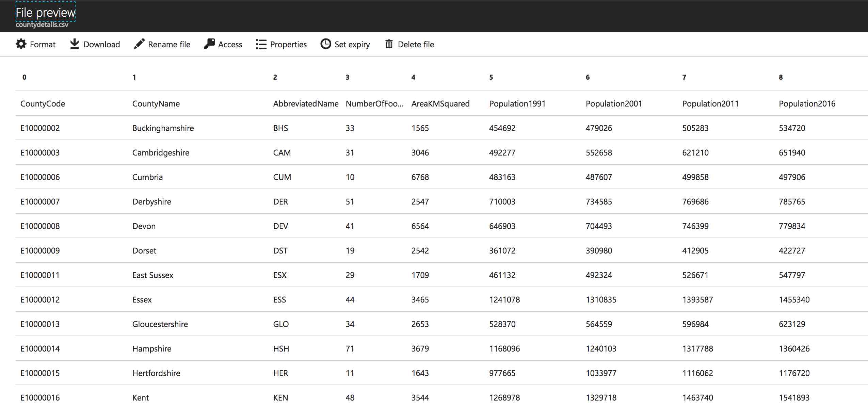Click the File preview title
This screenshot has height=407, width=868.
tap(46, 13)
